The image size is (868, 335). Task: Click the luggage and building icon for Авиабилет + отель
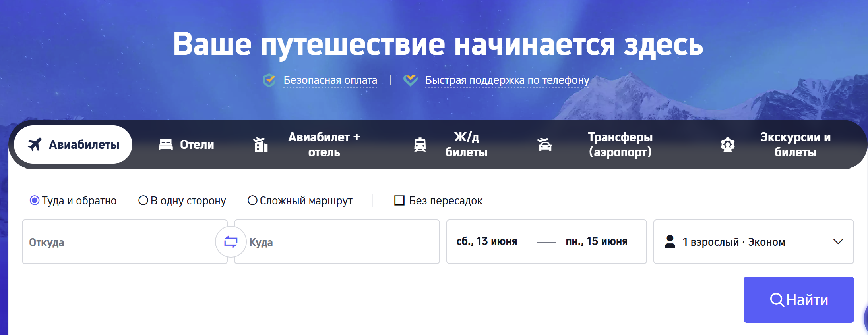click(261, 144)
